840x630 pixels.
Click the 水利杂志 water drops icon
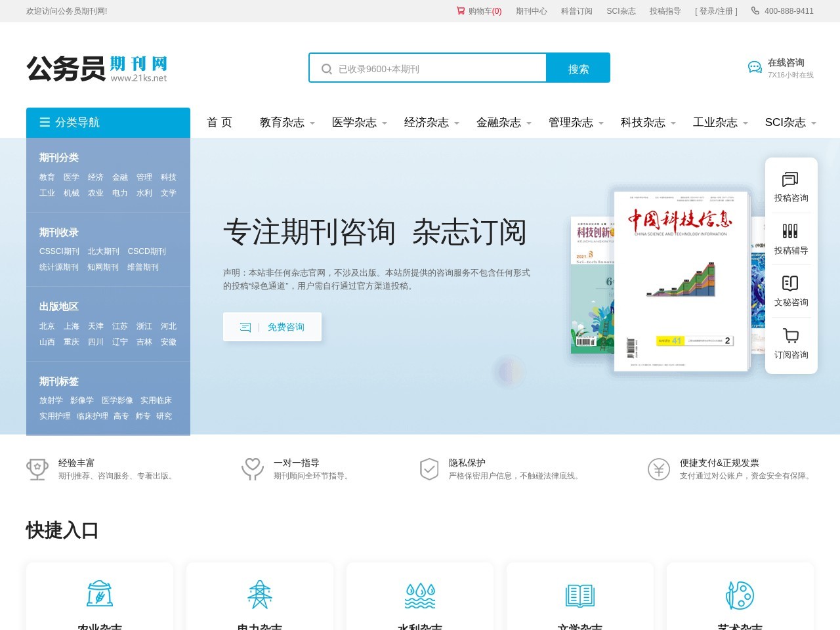click(419, 594)
